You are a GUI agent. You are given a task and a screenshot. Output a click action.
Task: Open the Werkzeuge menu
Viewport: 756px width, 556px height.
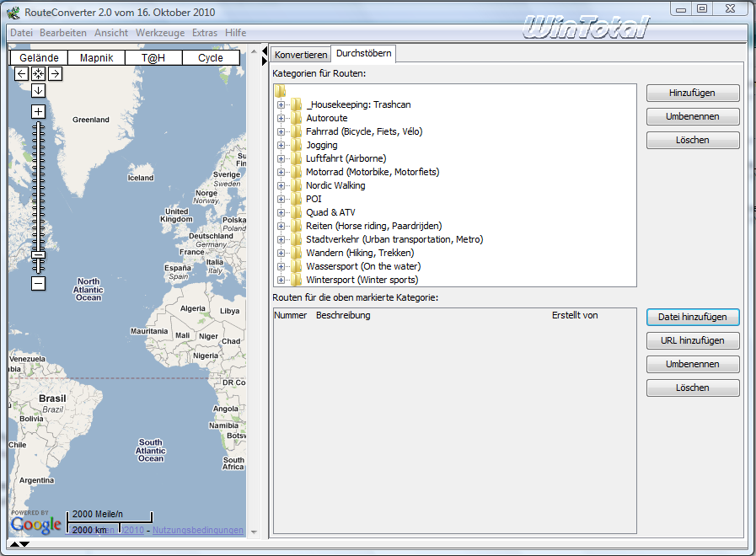(159, 33)
